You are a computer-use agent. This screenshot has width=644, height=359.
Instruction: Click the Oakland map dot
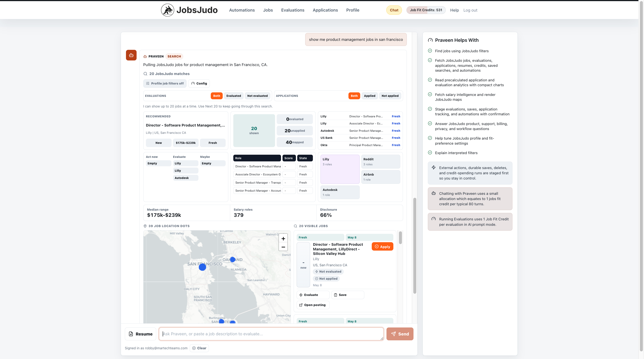[233, 259]
